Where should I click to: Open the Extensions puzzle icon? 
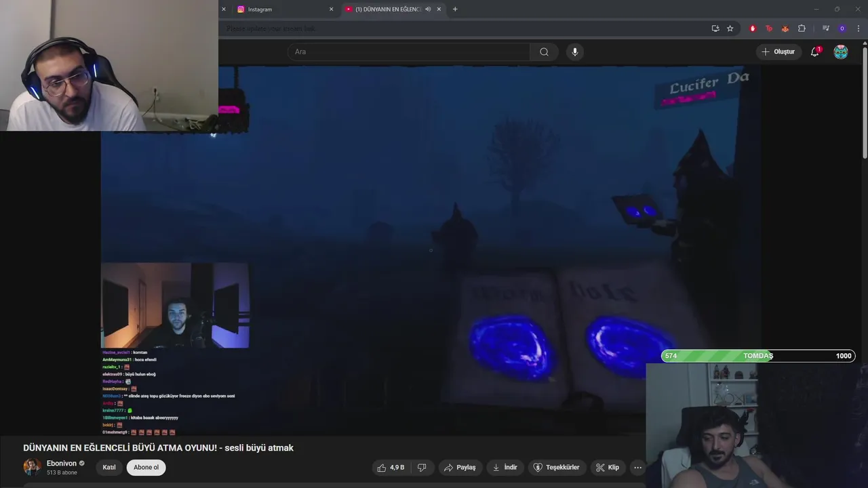802,28
